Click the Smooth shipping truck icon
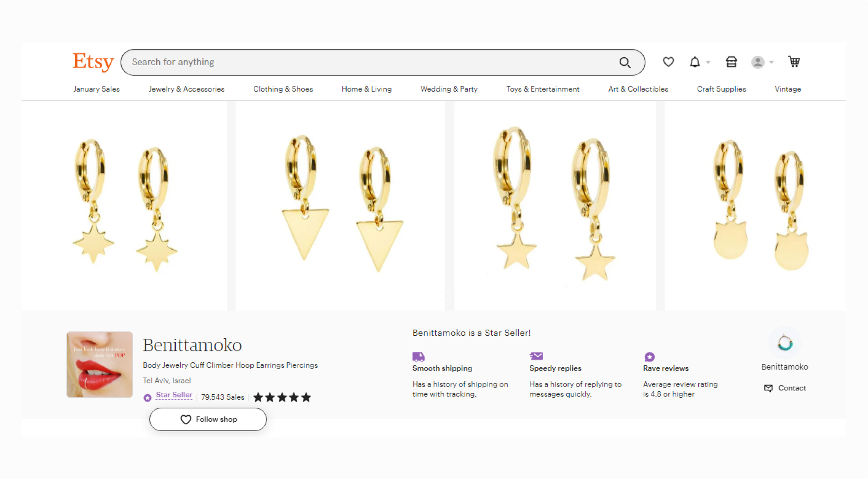Viewport: 868px width, 479px height. 418,357
